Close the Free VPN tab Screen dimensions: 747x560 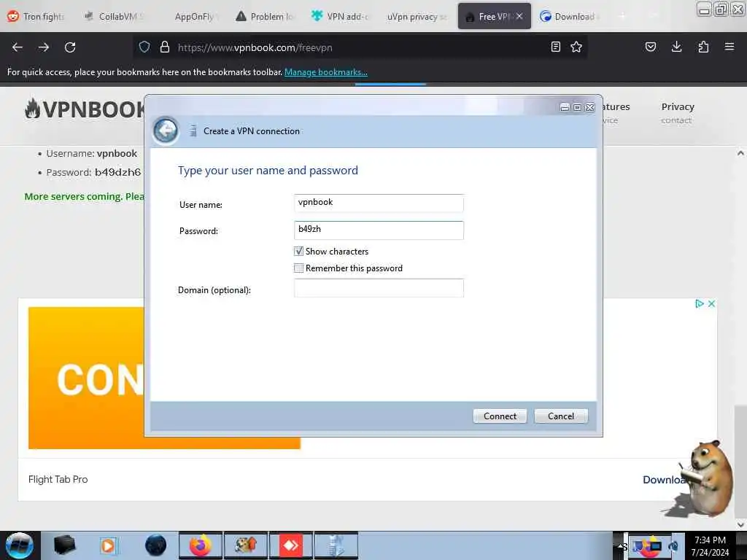[x=519, y=16]
